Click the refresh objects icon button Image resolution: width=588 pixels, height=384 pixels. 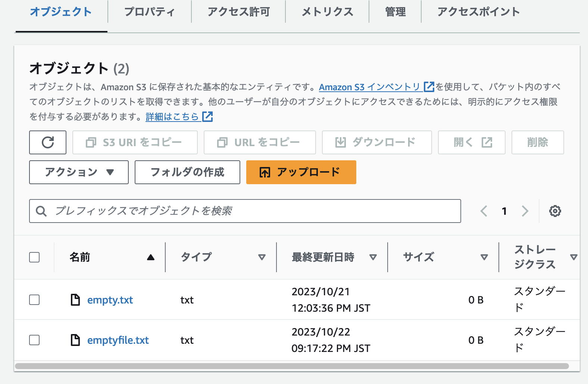(48, 142)
